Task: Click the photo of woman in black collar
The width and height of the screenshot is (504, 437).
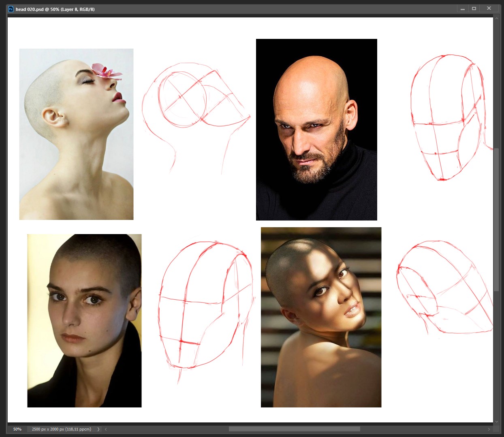Action: coord(84,320)
